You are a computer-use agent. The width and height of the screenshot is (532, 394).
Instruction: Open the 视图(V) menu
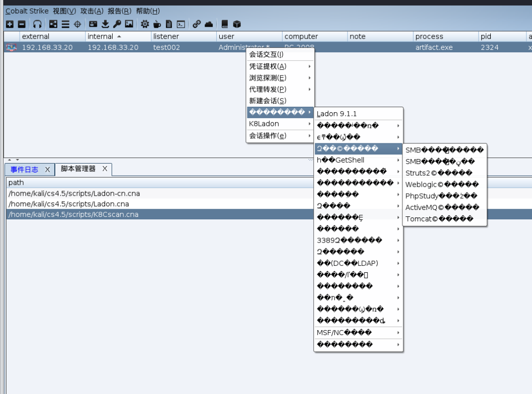point(64,11)
